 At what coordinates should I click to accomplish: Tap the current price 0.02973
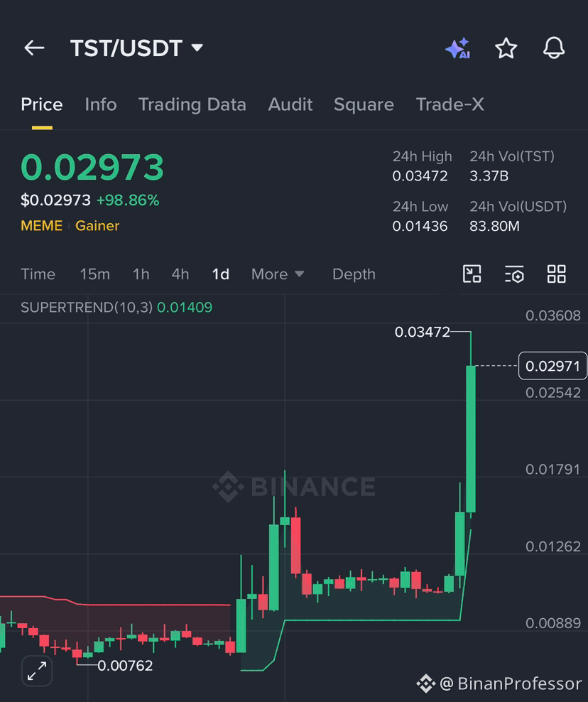(x=92, y=168)
